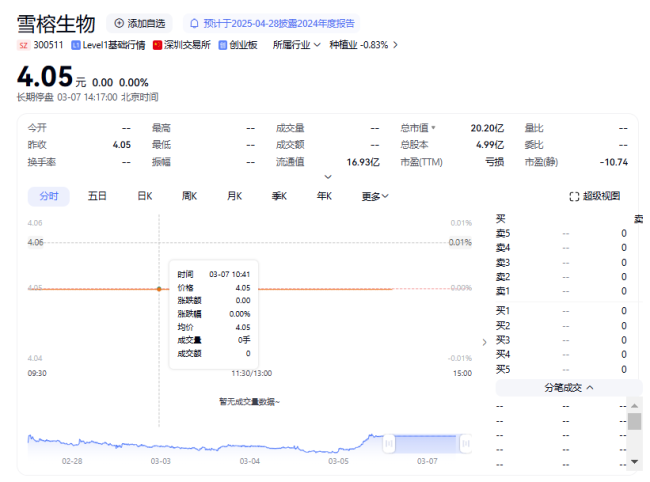650x482 pixels.
Task: Click the highlighted range selection on overview chart
Action: point(427,444)
